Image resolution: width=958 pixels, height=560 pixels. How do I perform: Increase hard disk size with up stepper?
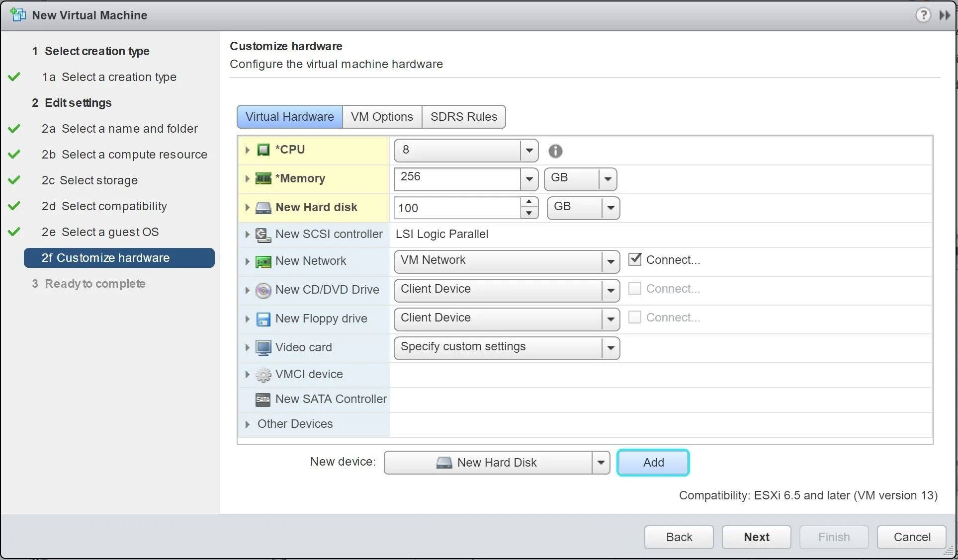(x=529, y=202)
